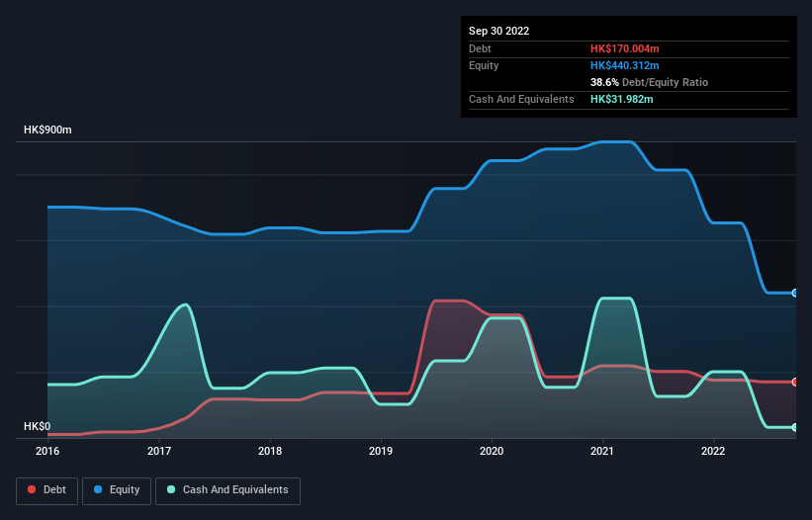Click the HK$900m y-axis label

click(47, 130)
